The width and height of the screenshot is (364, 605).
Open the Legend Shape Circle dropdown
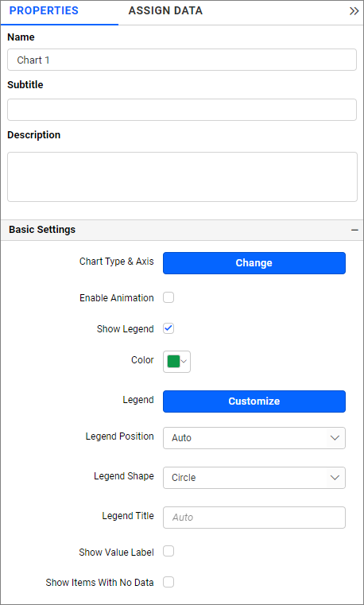[254, 478]
